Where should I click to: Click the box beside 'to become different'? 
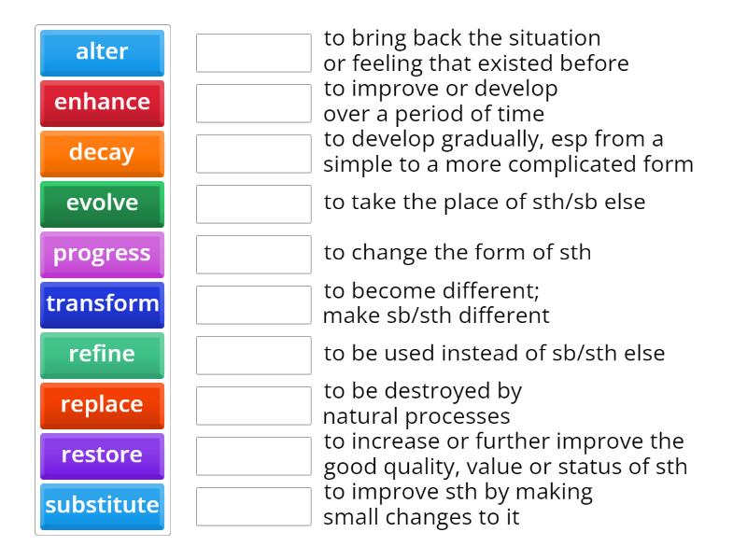pos(253,303)
